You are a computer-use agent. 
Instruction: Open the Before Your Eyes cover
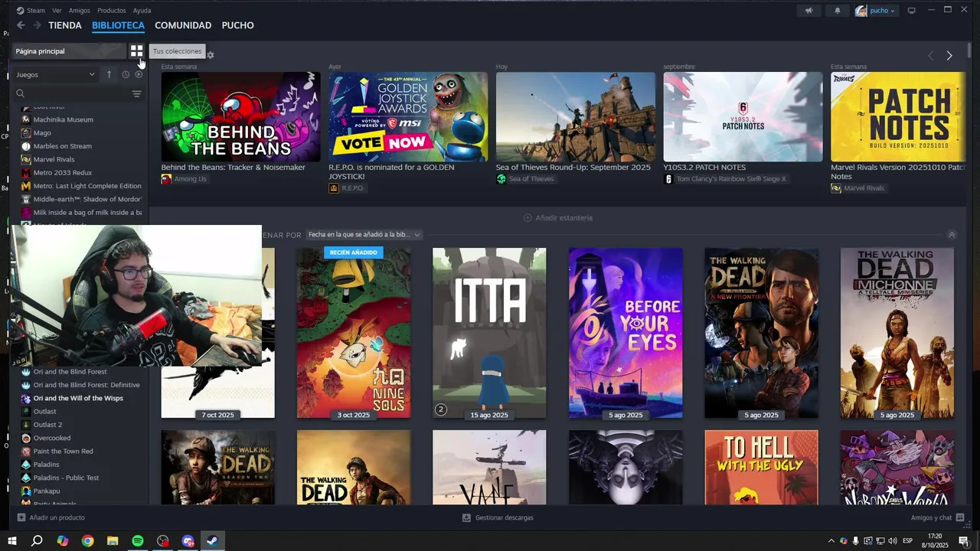(626, 333)
